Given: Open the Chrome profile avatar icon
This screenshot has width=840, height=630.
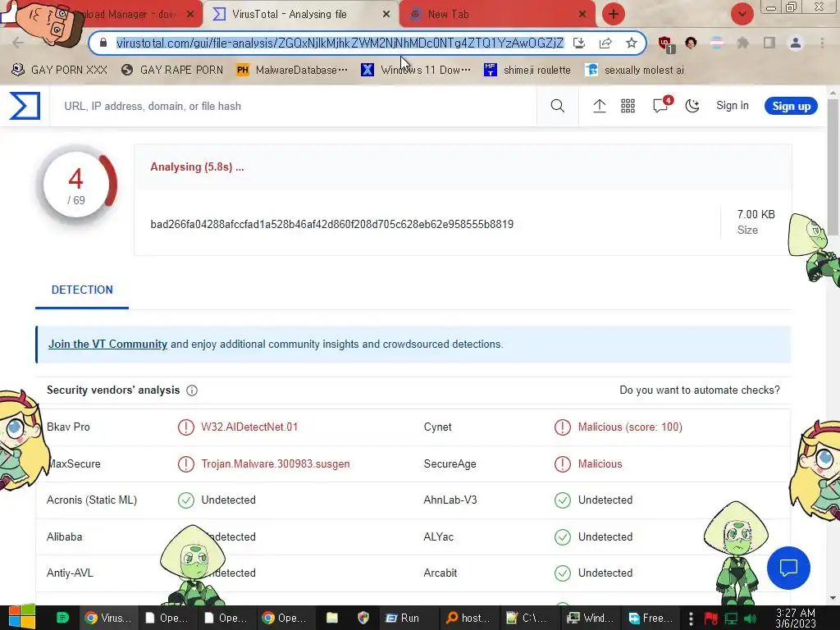Looking at the screenshot, I should [x=796, y=43].
